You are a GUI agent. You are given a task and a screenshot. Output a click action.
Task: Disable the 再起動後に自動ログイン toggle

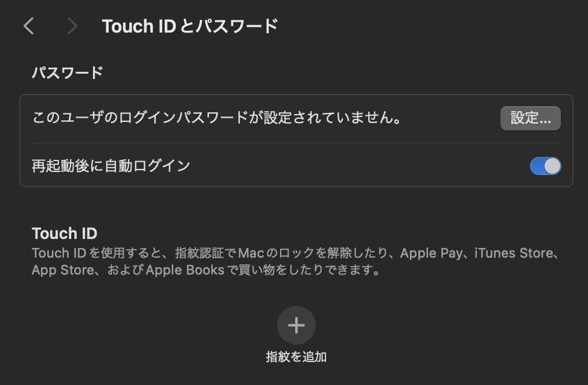[545, 166]
